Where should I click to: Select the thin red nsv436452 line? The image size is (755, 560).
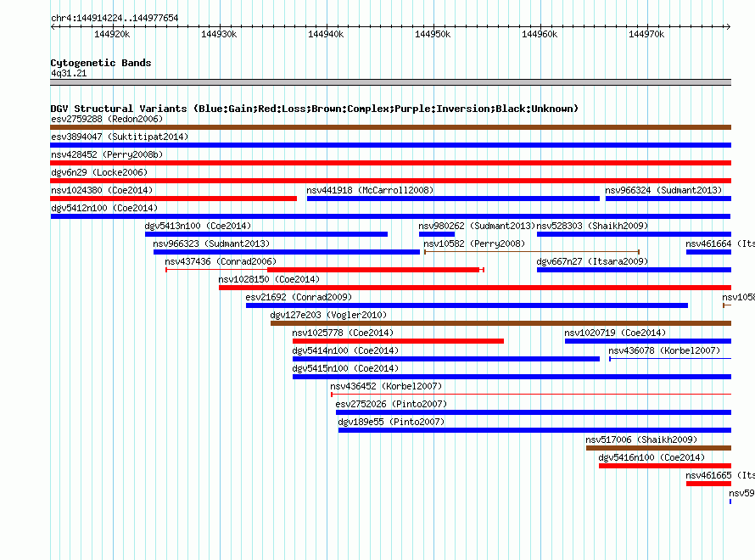pyautogui.click(x=530, y=395)
